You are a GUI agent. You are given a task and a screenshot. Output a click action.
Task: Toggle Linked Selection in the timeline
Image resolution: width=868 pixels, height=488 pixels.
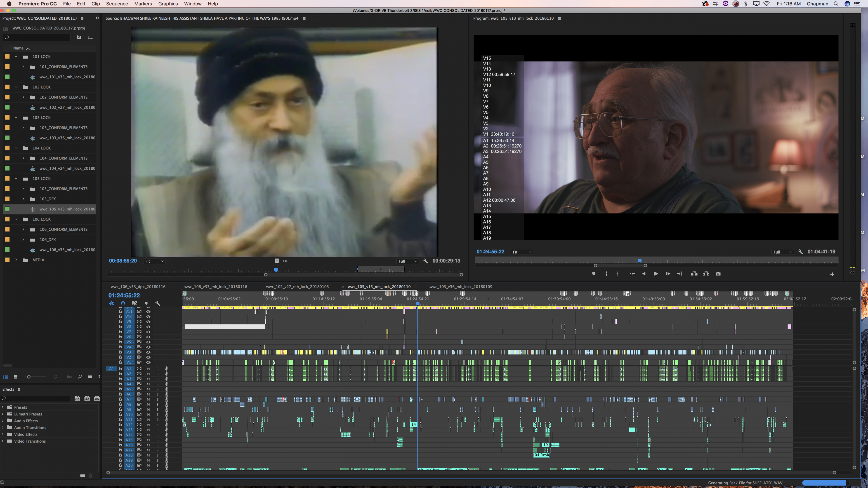coord(134,303)
